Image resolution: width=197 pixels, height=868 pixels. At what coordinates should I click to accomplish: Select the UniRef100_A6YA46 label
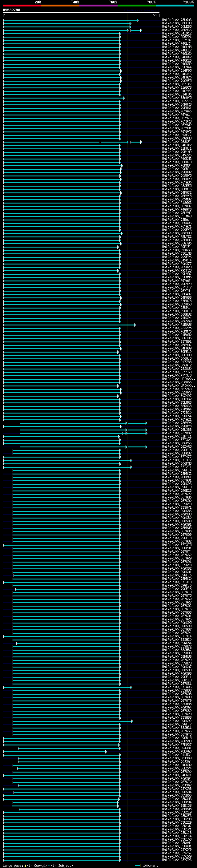coord(177,111)
